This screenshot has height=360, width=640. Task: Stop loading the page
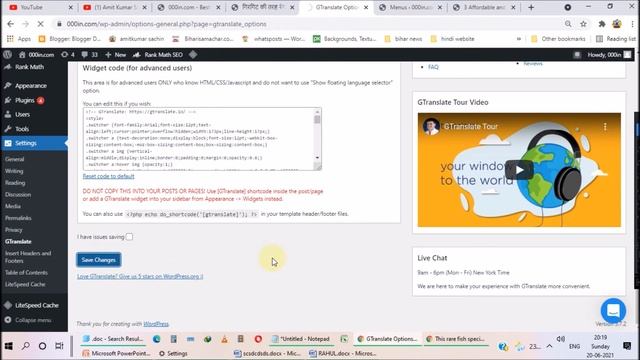[40, 24]
